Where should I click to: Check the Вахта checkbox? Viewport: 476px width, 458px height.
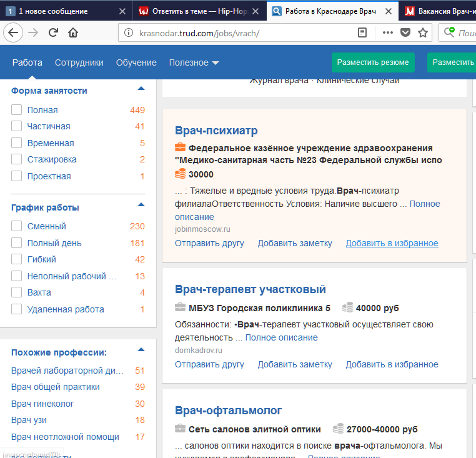coord(16,292)
